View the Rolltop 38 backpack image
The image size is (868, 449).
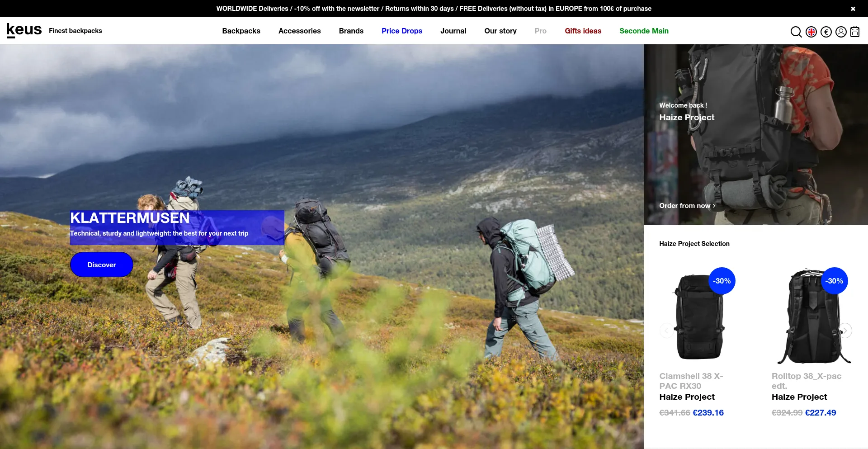click(814, 317)
